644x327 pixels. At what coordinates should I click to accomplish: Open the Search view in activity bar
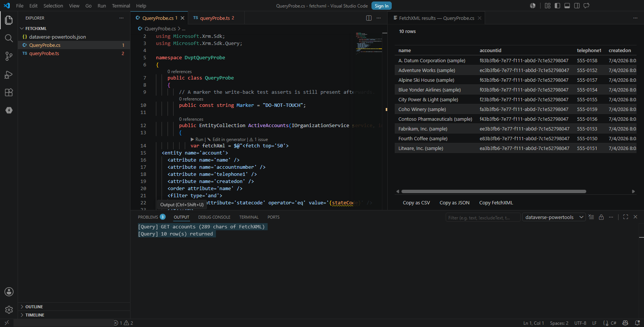point(9,38)
